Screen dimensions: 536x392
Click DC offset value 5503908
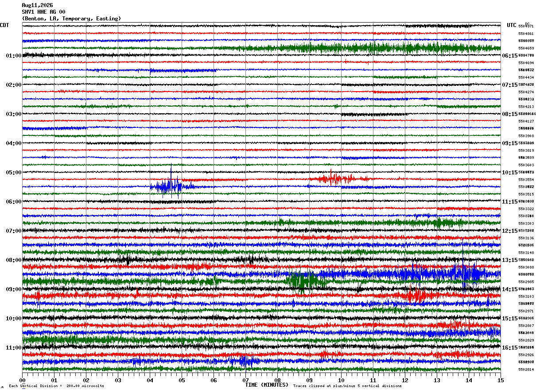point(526,136)
